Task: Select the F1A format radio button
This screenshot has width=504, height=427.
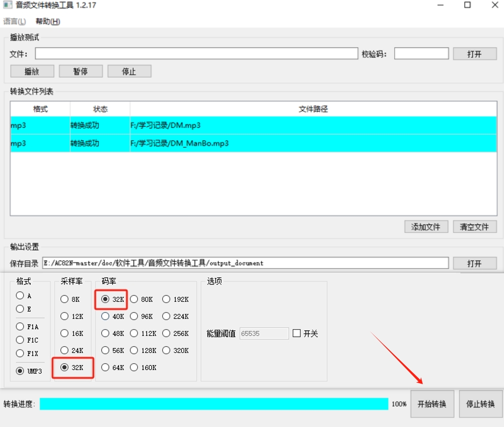Action: tap(20, 327)
